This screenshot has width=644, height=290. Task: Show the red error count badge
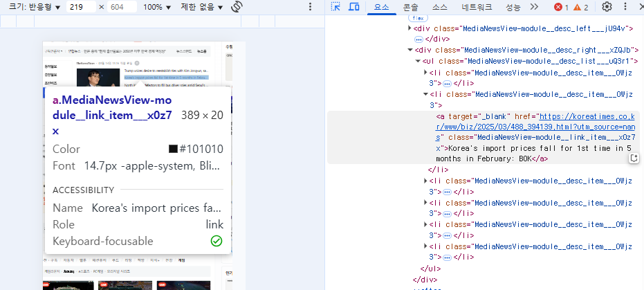click(x=561, y=7)
